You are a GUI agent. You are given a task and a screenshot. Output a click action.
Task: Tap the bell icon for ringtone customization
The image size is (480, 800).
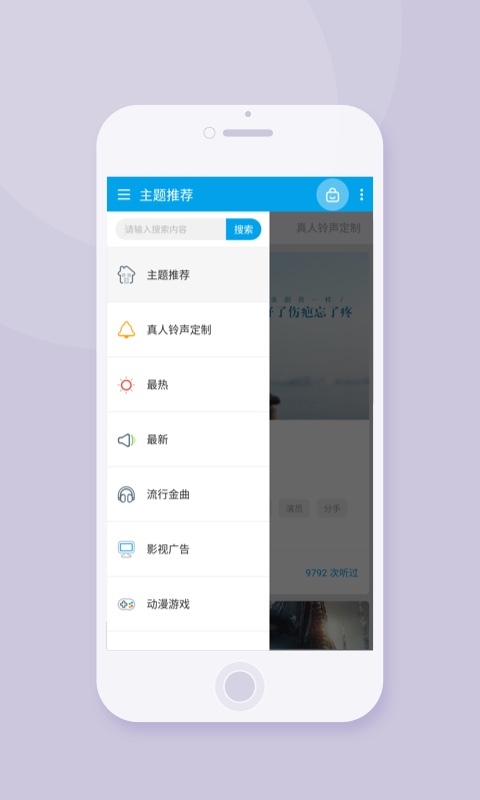(127, 330)
